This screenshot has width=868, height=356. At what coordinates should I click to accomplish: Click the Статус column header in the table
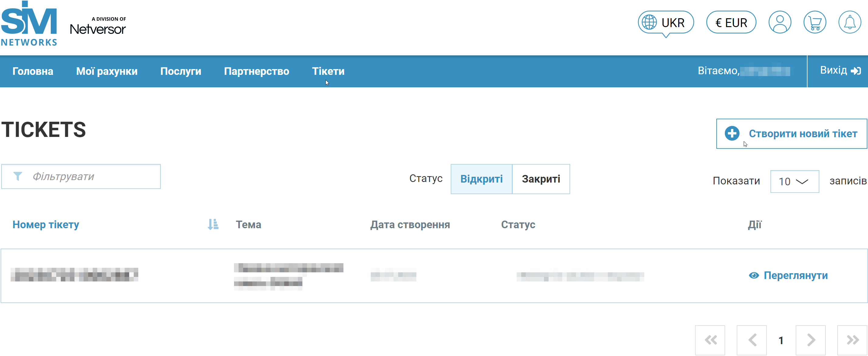pos(518,225)
